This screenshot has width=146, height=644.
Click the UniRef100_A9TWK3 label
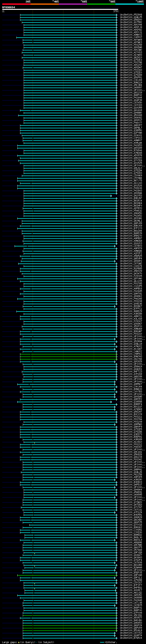click(x=131, y=42)
